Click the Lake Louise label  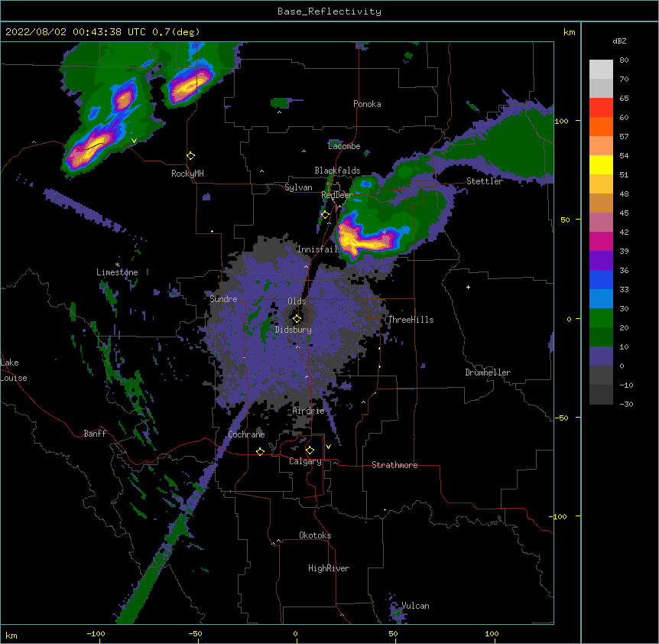[14, 370]
